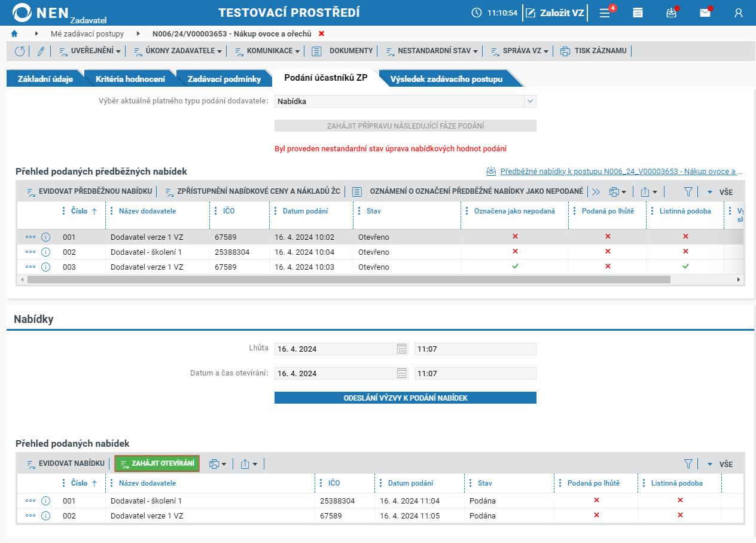
Task: Switch to the Základní údaje tab
Action: [45, 79]
